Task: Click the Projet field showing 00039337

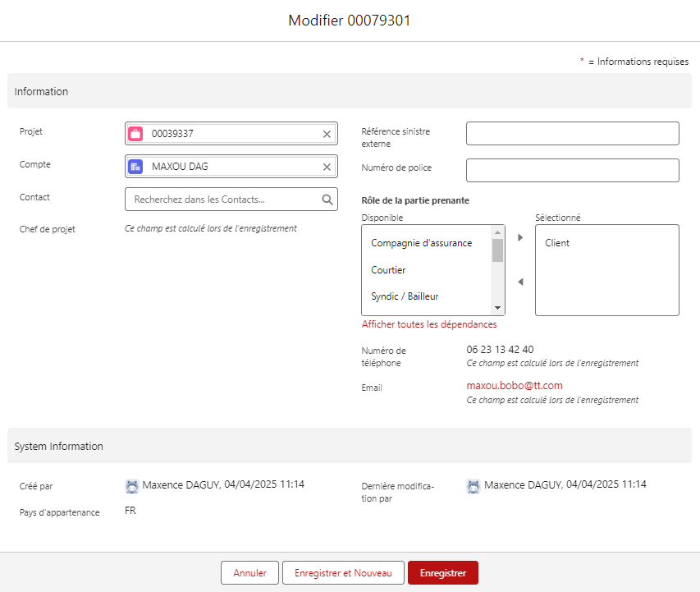Action: 231,134
